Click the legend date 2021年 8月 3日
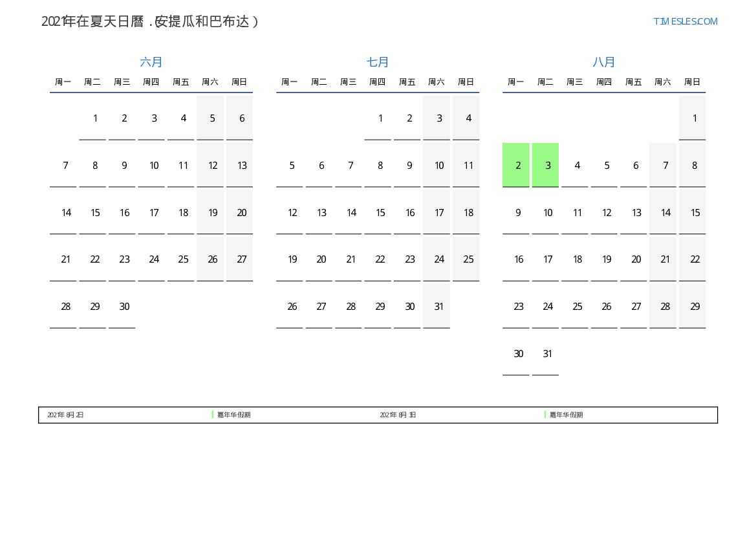Screen dimensions: 756x535 click(398, 415)
